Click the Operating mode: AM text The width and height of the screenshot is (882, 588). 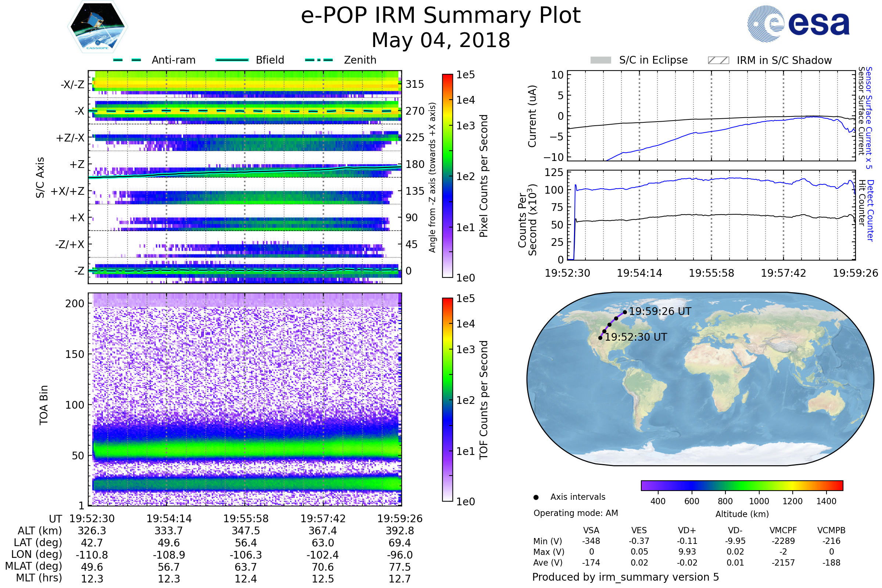[576, 513]
